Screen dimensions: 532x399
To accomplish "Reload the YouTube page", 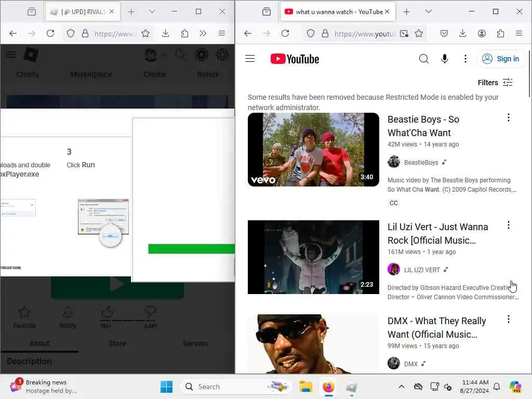I will pos(285,33).
